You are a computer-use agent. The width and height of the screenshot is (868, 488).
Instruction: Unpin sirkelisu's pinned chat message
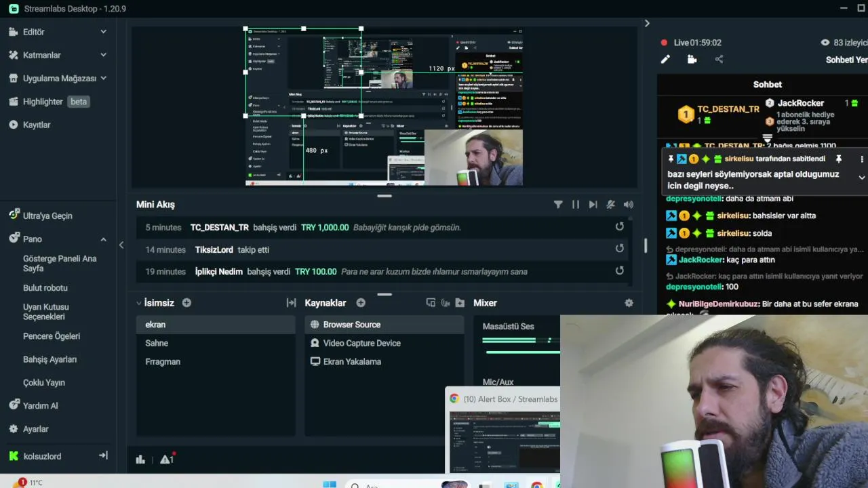point(838,159)
